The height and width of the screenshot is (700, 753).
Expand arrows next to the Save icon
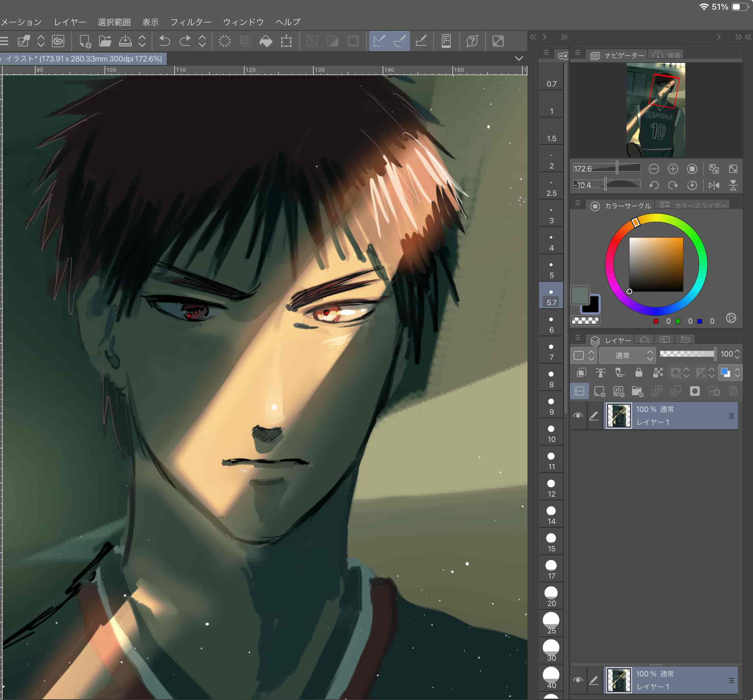tap(142, 41)
